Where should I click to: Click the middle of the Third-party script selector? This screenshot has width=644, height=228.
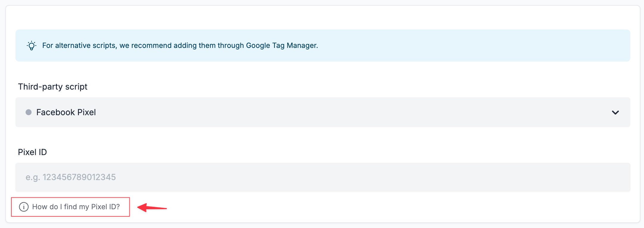coord(323,112)
